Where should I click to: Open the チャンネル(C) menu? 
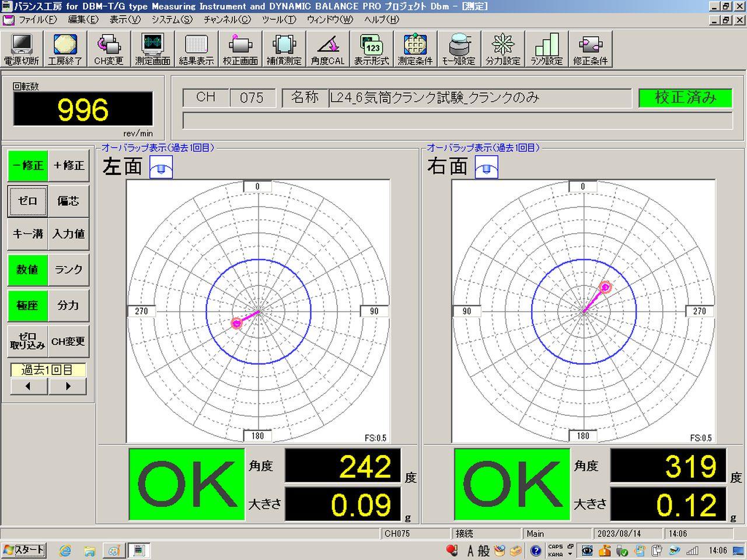click(227, 19)
